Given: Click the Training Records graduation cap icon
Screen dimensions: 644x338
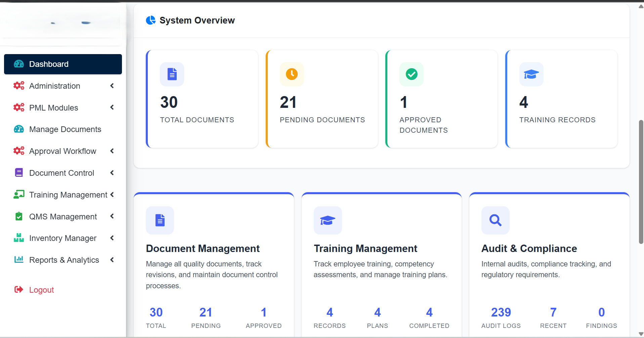Looking at the screenshot, I should (531, 74).
